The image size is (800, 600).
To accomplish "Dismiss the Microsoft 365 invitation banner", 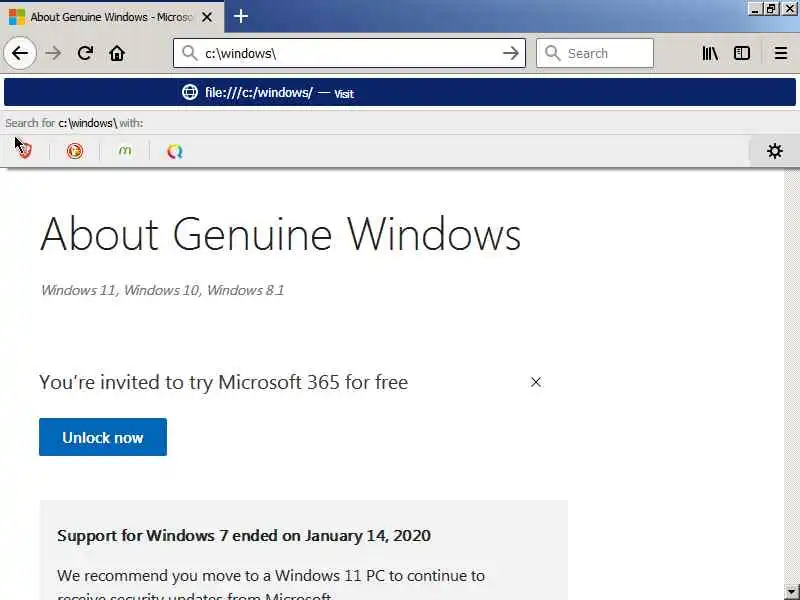I will click(536, 382).
